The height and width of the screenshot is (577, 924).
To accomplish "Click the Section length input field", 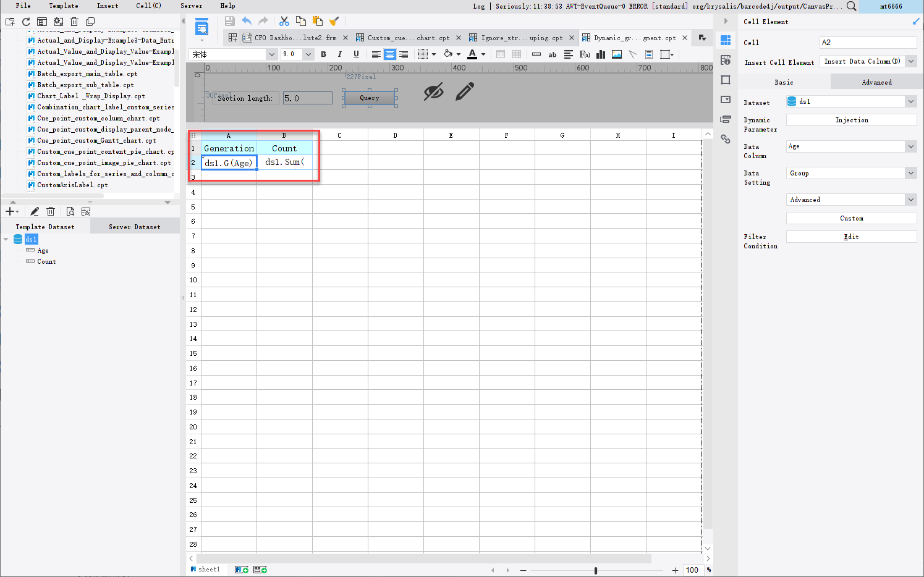I will click(x=307, y=97).
